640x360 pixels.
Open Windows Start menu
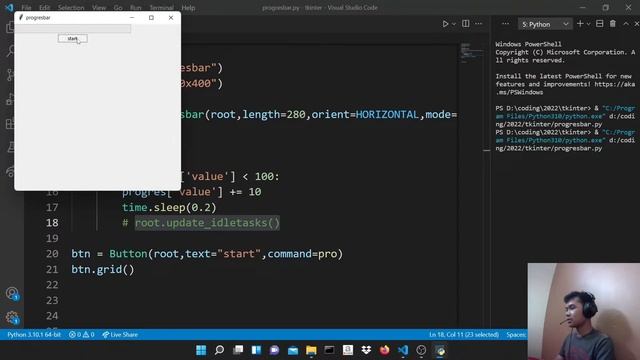tap(201, 350)
